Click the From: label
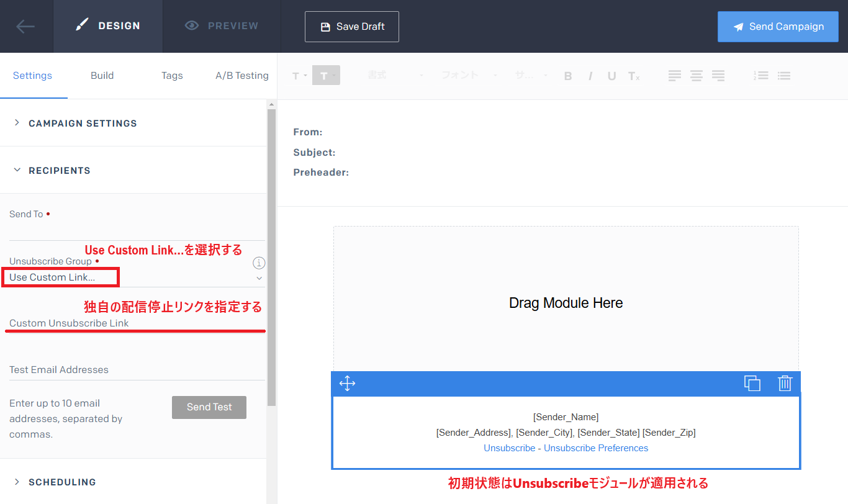848x504 pixels. pyautogui.click(x=308, y=132)
